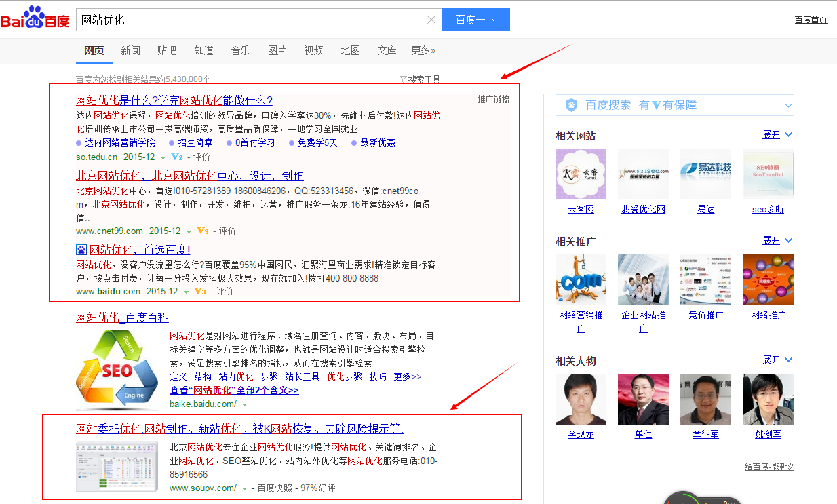
Task: Open result 网站委托优化:网站制作、新站优化
Action: (240, 429)
